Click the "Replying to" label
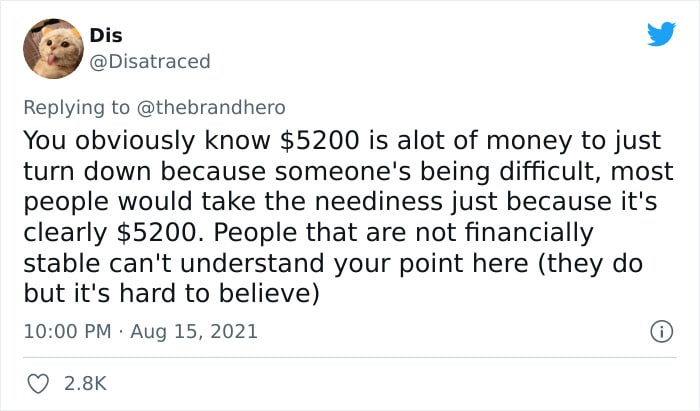 [x=76, y=108]
